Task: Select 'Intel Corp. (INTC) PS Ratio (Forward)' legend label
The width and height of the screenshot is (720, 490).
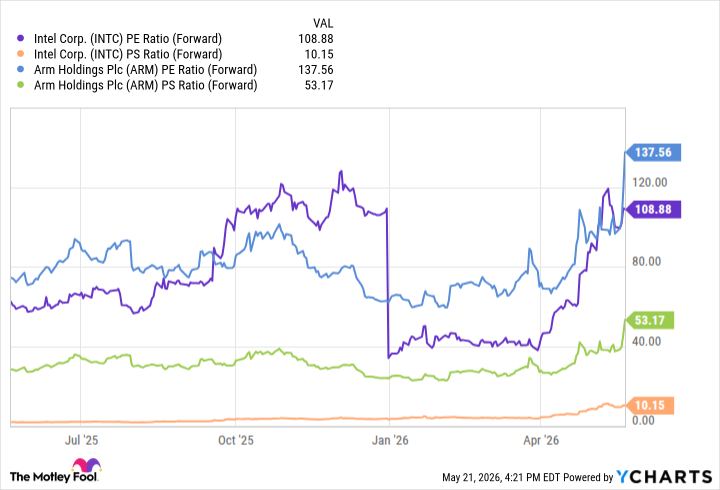Action: point(128,55)
